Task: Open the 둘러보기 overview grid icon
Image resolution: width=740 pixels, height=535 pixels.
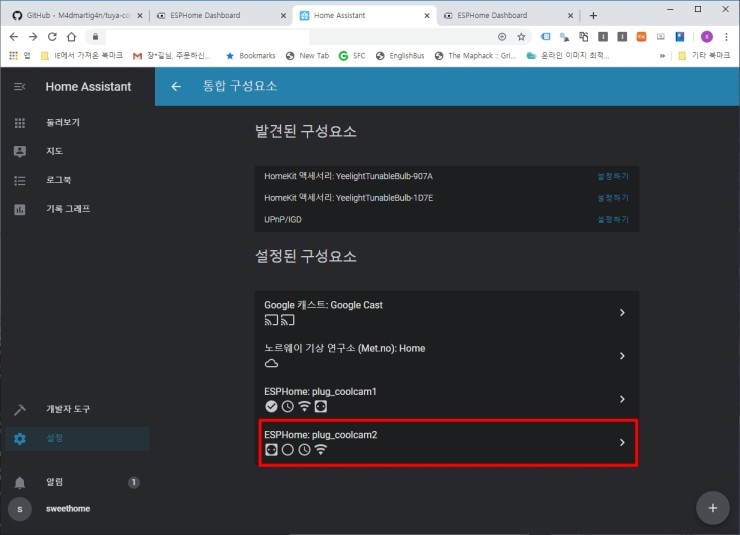Action: 20,123
